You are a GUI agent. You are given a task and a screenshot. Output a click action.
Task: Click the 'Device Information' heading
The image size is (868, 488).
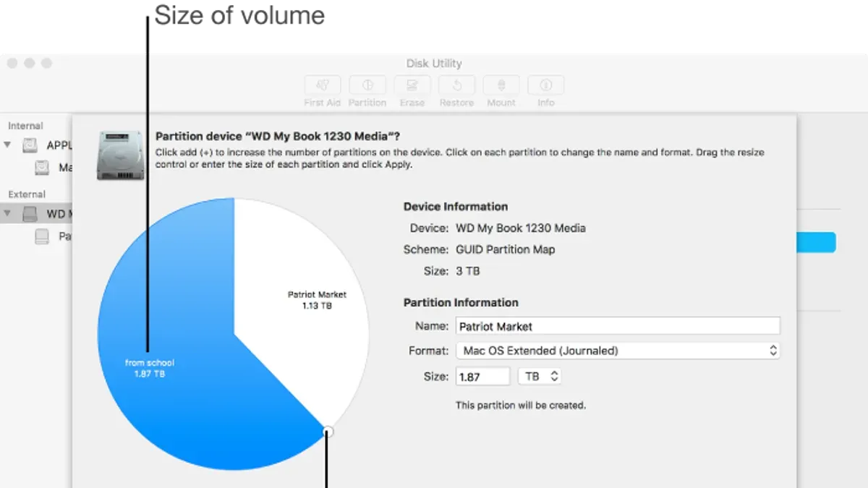click(456, 206)
